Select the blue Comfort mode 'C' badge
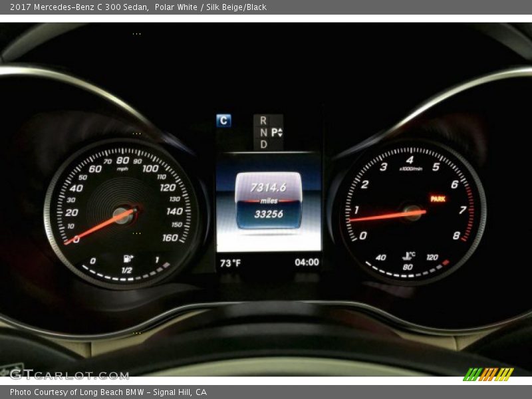532x399 pixels. pos(224,120)
